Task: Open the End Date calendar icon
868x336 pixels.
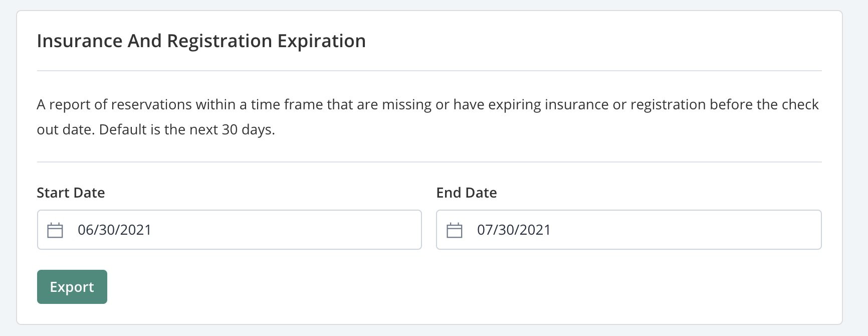Action: [x=455, y=230]
